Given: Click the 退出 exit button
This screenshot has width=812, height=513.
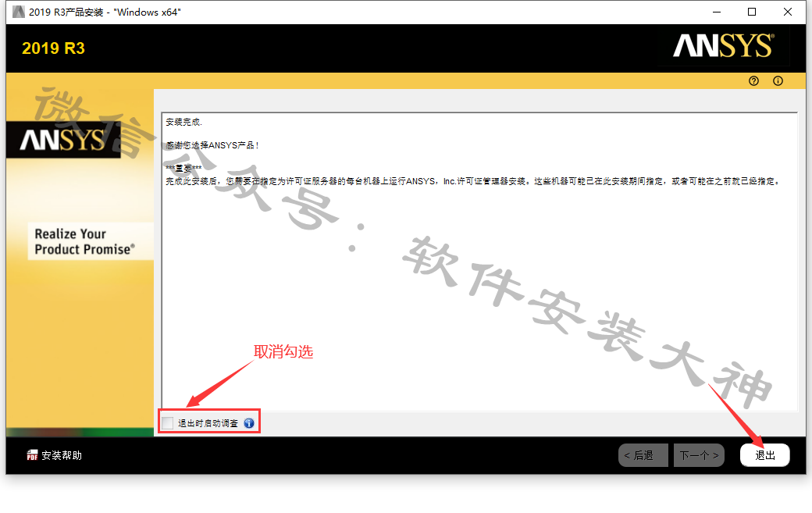Looking at the screenshot, I should [x=765, y=455].
